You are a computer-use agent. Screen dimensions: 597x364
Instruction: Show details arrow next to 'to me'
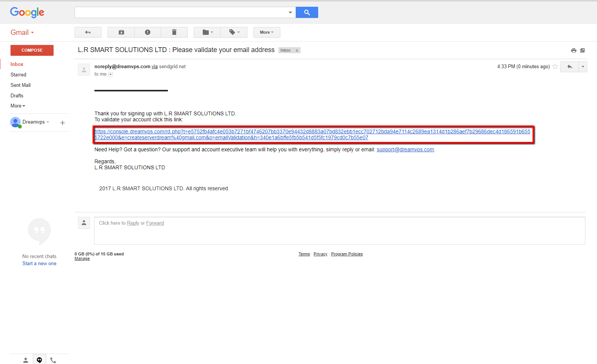[111, 74]
